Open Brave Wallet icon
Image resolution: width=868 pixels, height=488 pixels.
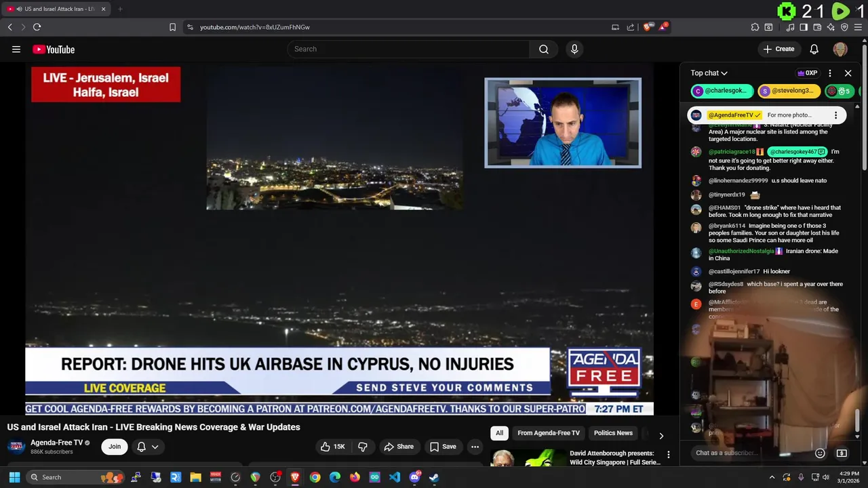817,27
